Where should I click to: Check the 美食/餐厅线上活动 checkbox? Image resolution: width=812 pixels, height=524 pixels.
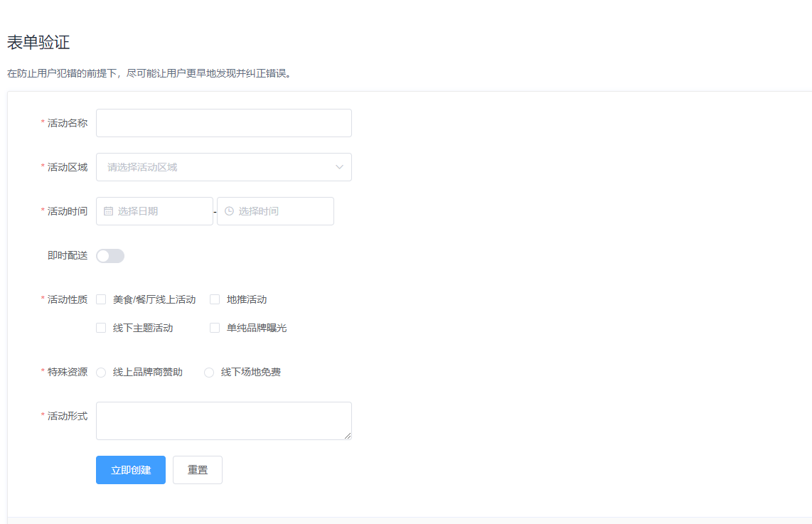coord(100,299)
